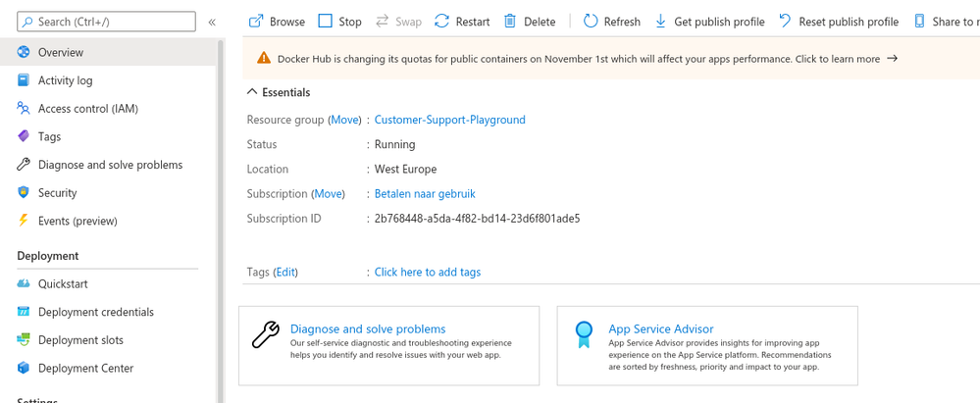Click the Delete trash icon
Image resolution: width=980 pixels, height=403 pixels.
pos(510,21)
